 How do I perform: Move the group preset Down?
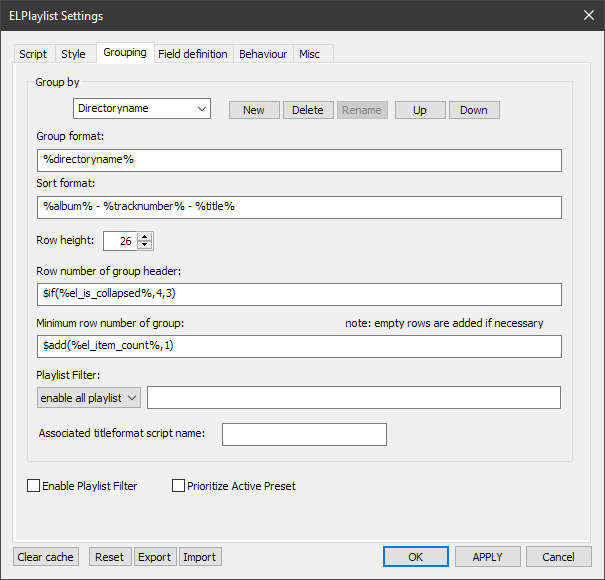[x=474, y=110]
